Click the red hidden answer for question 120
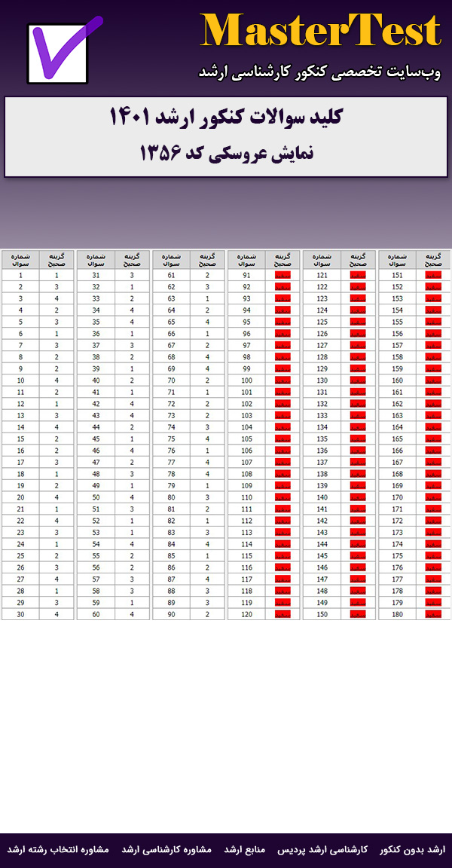 pos(282,614)
